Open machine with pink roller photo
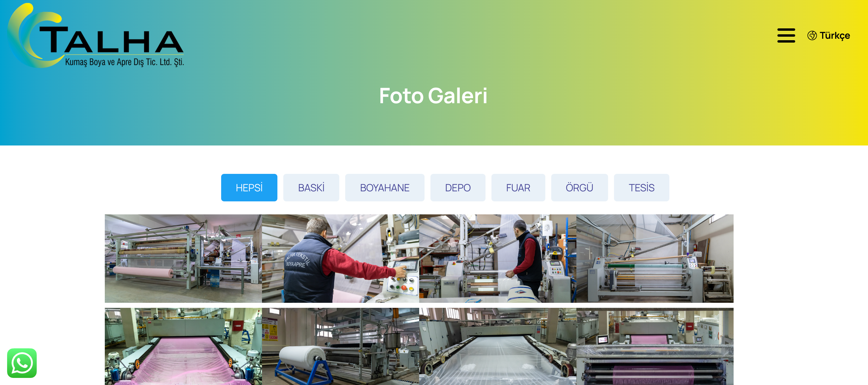 click(655, 346)
